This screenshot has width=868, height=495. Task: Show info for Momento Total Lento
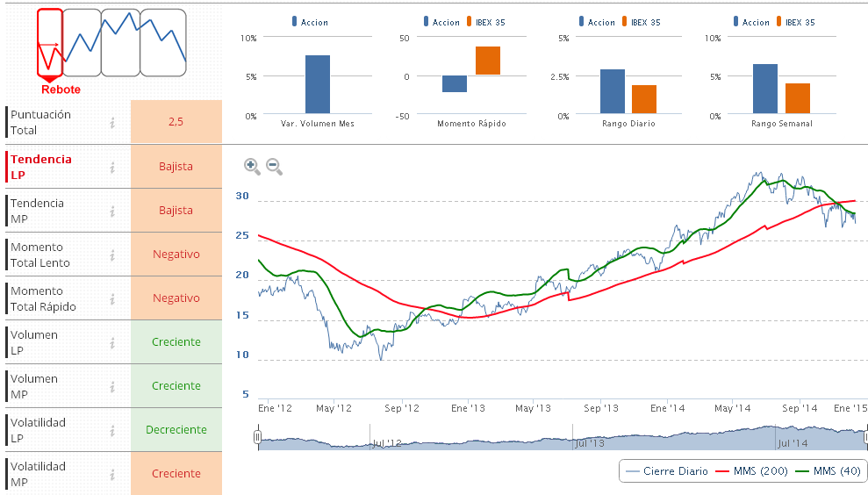[112, 255]
